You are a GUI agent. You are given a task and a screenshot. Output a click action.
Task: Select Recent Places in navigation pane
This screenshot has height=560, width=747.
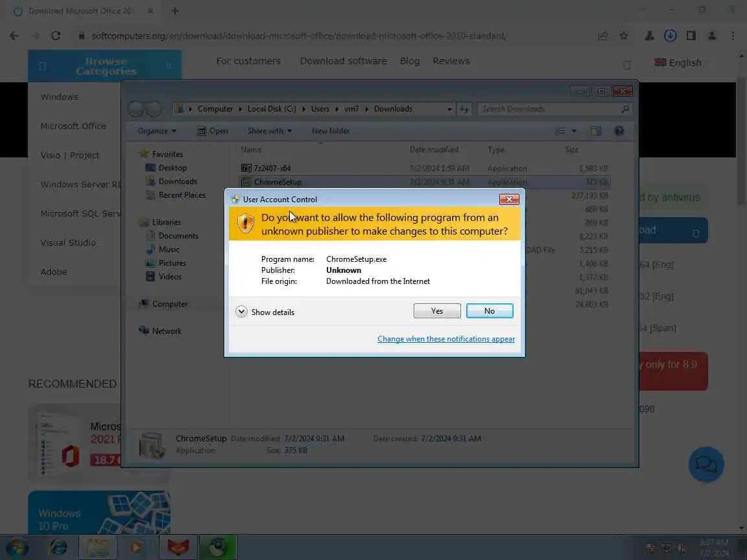pyautogui.click(x=182, y=194)
